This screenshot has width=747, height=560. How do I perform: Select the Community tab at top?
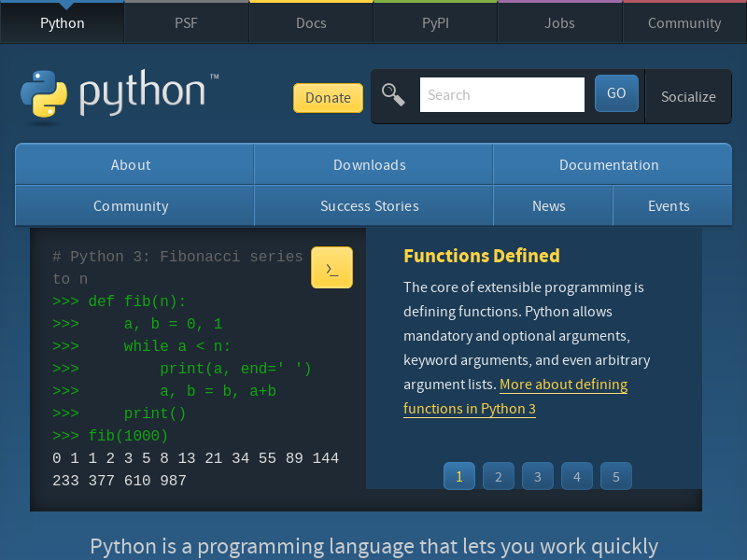click(x=684, y=22)
